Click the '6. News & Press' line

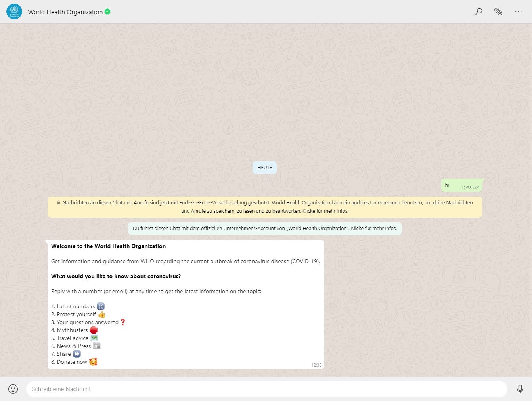click(76, 346)
